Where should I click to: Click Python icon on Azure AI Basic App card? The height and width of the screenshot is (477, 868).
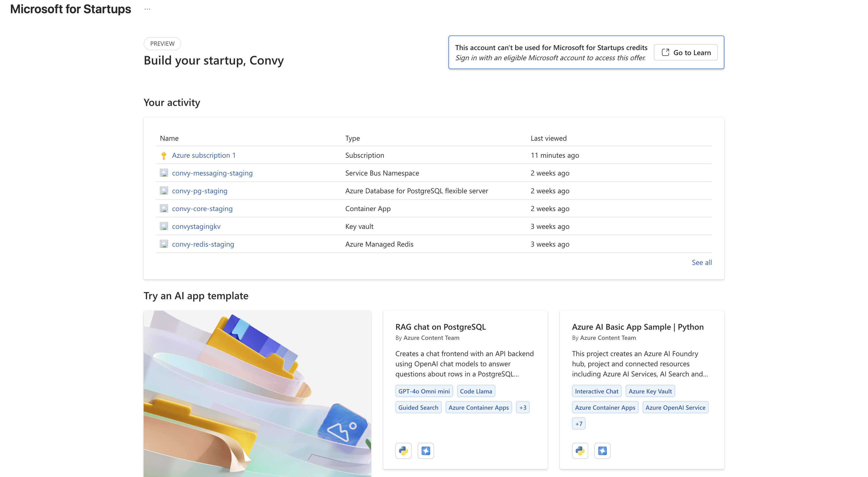(x=580, y=451)
